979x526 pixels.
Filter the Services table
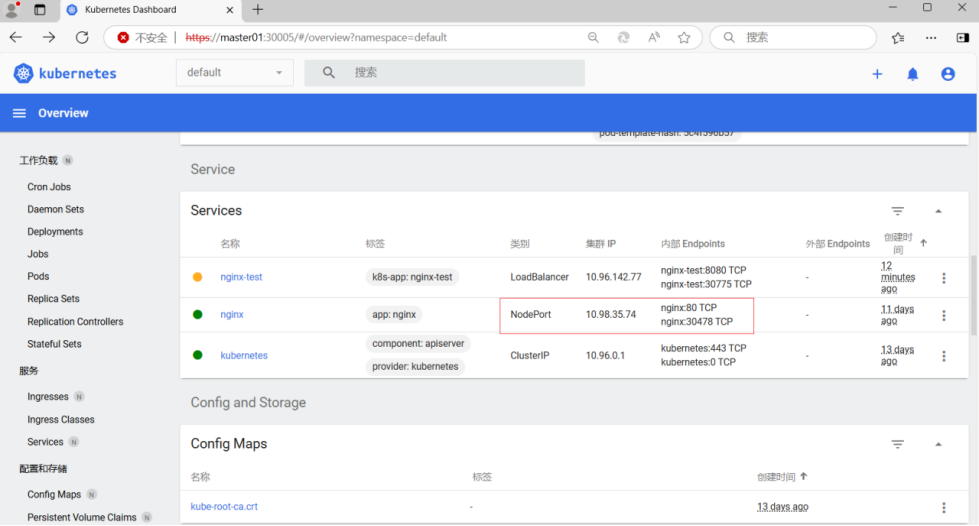pyautogui.click(x=897, y=211)
